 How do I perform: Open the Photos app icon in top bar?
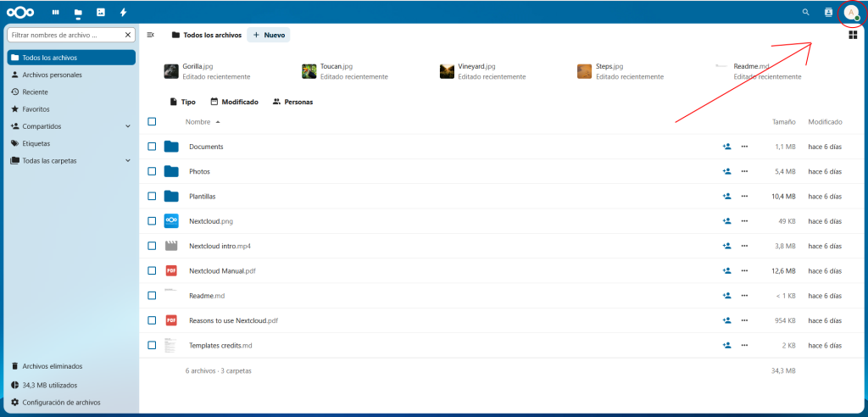point(101,13)
